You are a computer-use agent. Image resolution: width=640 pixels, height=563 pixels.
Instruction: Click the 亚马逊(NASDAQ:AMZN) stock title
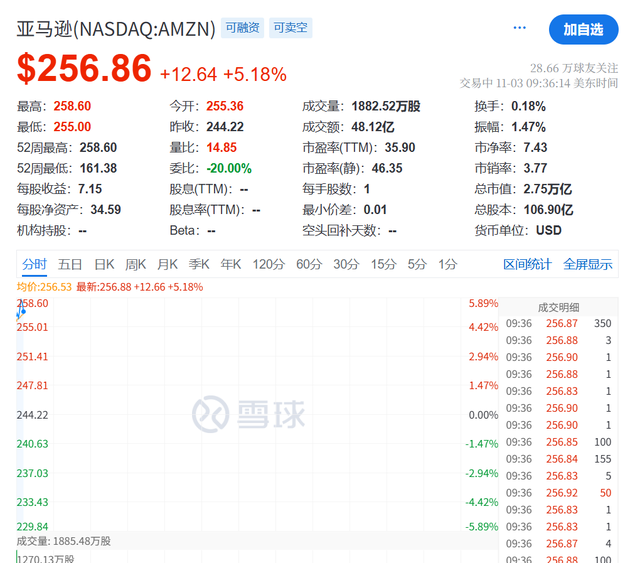tap(116, 29)
